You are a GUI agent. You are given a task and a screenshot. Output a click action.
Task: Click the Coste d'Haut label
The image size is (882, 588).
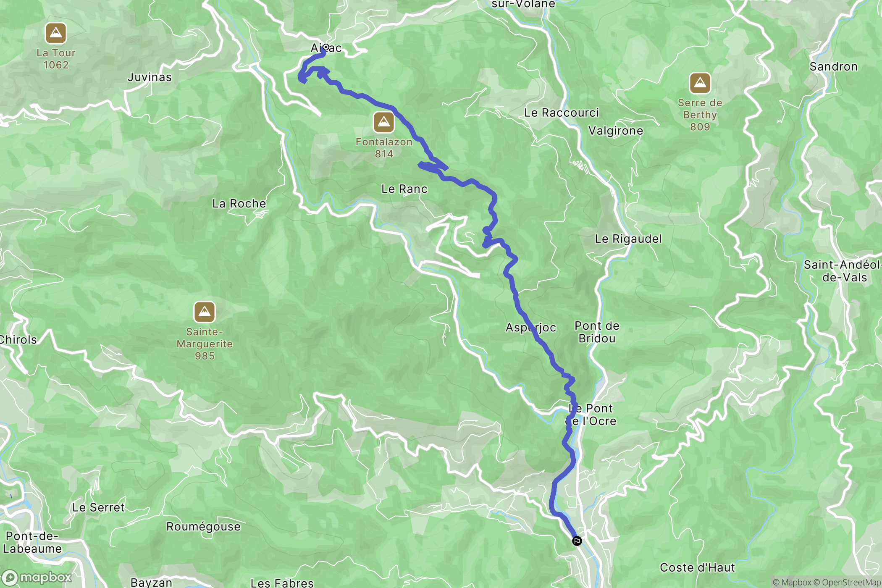click(697, 568)
